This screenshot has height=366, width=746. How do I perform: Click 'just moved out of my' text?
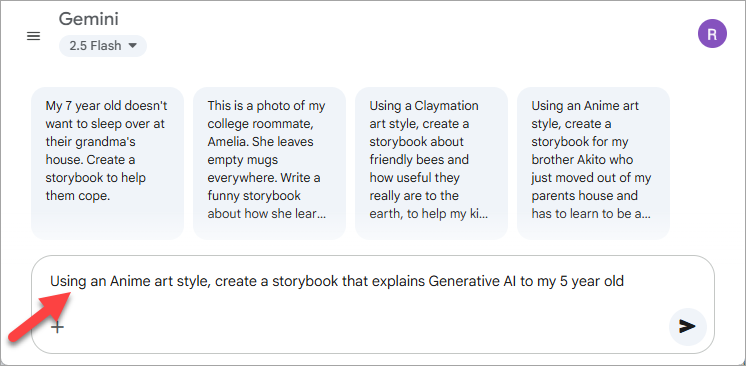pyautogui.click(x=591, y=178)
